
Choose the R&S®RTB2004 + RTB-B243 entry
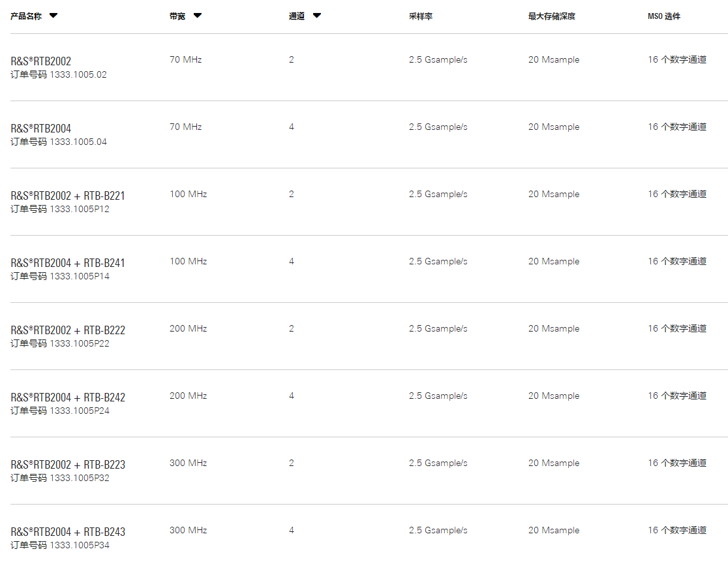click(x=68, y=532)
